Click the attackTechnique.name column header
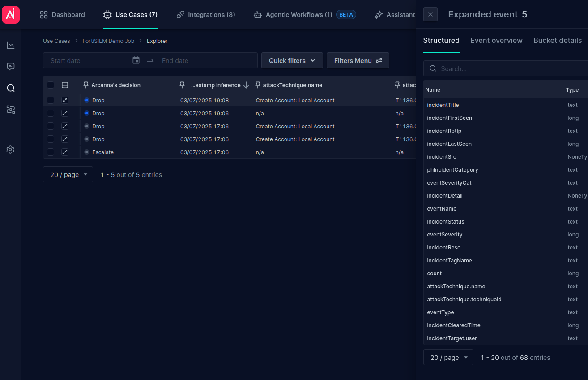588x380 pixels. (x=293, y=85)
